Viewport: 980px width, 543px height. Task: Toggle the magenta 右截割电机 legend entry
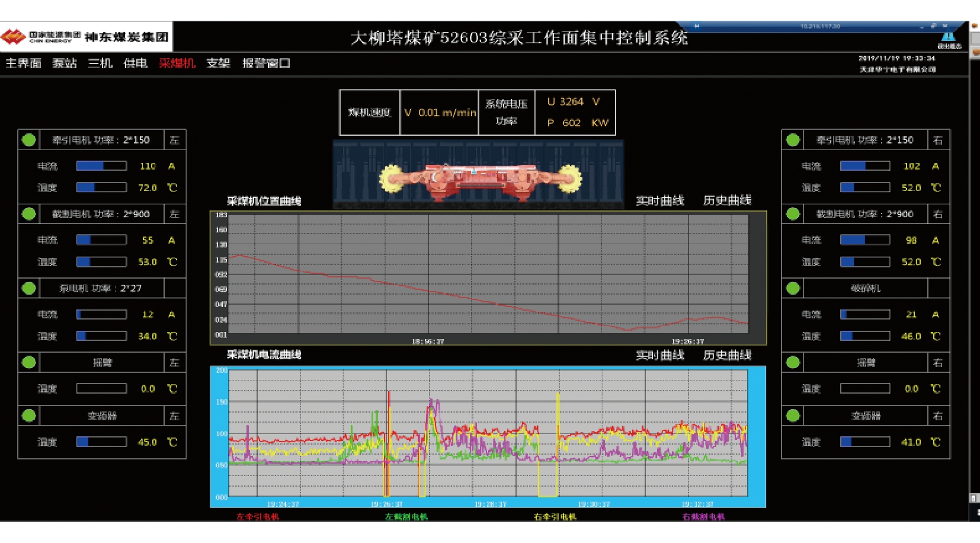[x=703, y=517]
